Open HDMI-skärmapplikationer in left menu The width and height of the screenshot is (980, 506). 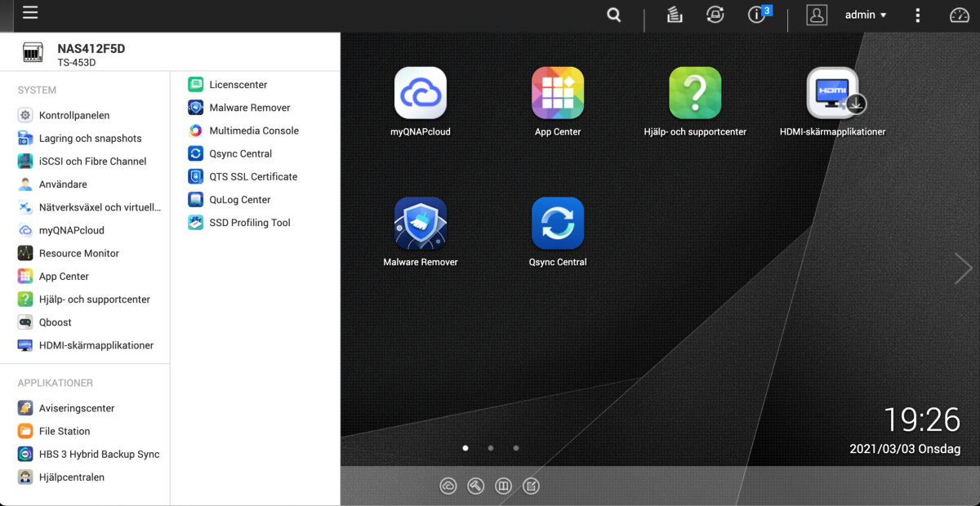(85, 345)
